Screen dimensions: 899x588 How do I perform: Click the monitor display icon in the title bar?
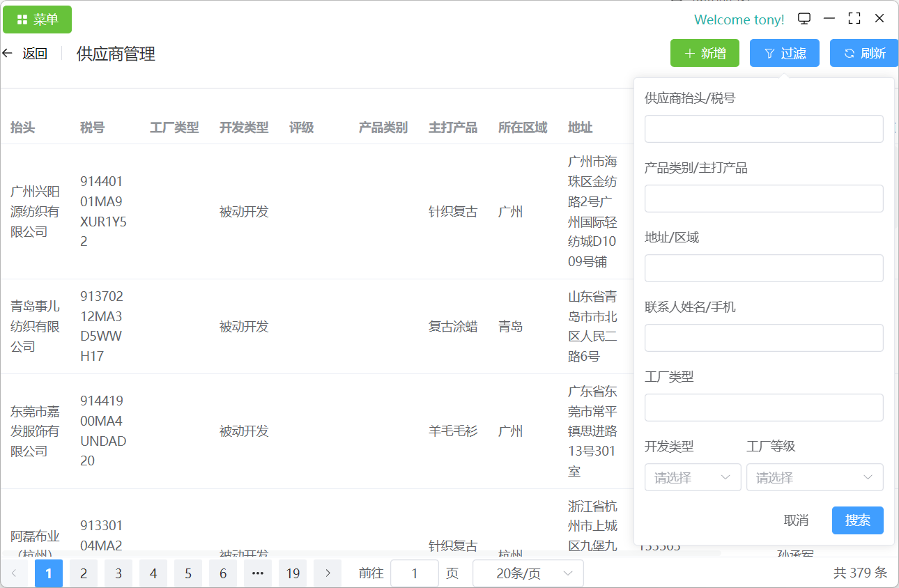point(804,19)
